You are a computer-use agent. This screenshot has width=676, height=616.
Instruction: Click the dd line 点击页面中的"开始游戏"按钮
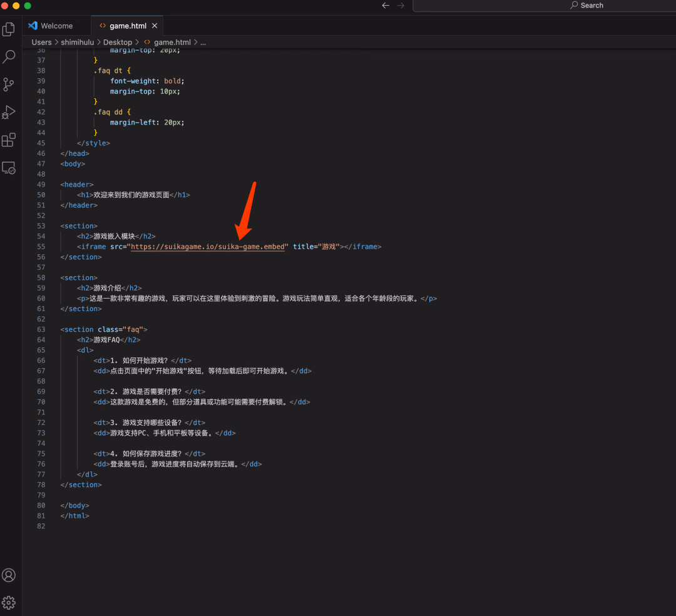[202, 371]
